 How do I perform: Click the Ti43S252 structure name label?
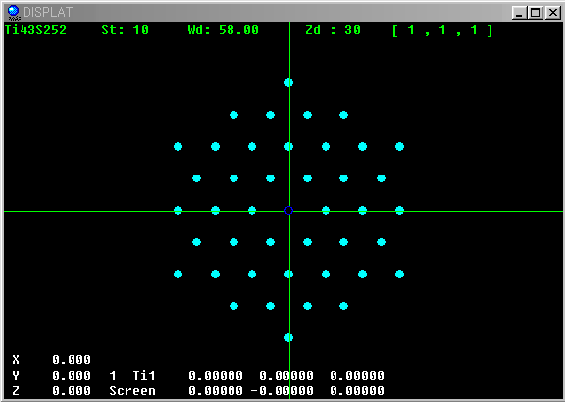pyautogui.click(x=36, y=30)
